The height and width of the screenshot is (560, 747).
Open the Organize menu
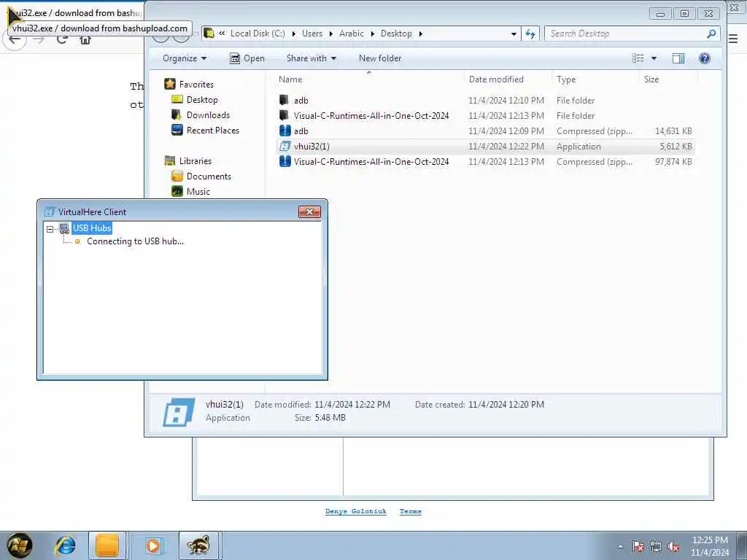(185, 58)
